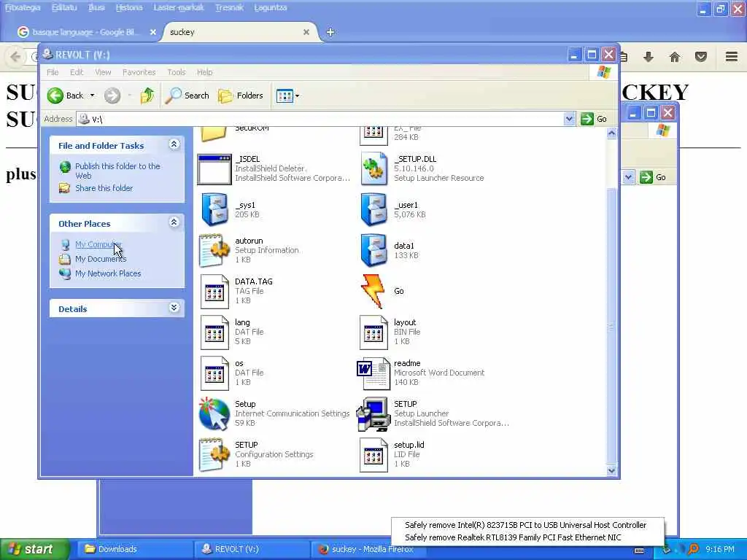The height and width of the screenshot is (560, 747).
Task: Click the Search toolbar button
Action: [187, 96]
